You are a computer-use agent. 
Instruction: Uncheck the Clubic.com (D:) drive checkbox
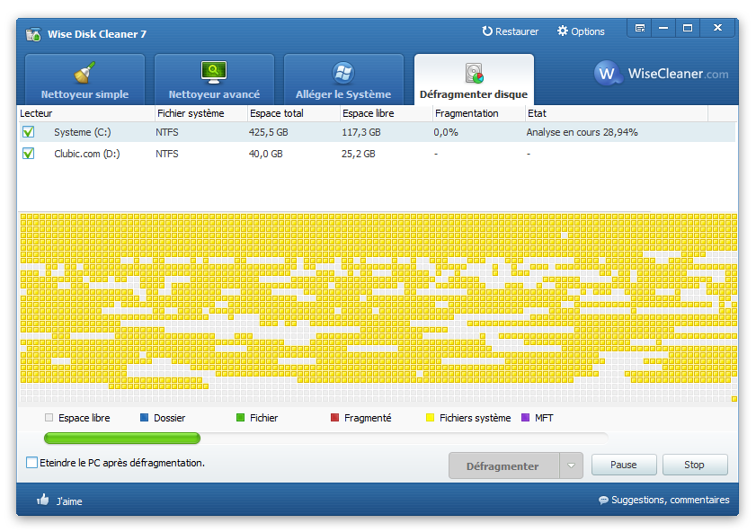[x=29, y=154]
